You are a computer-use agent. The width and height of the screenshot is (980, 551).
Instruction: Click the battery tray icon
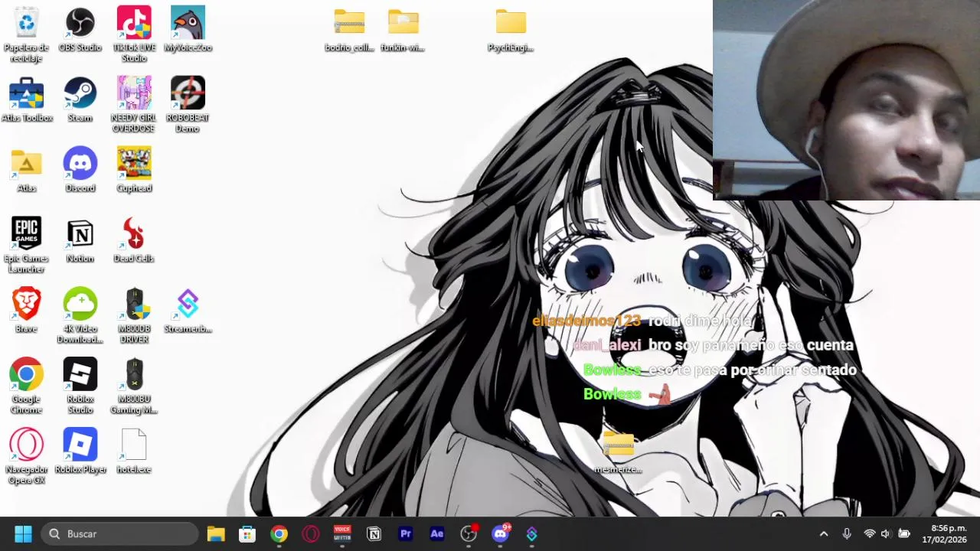pyautogui.click(x=904, y=533)
